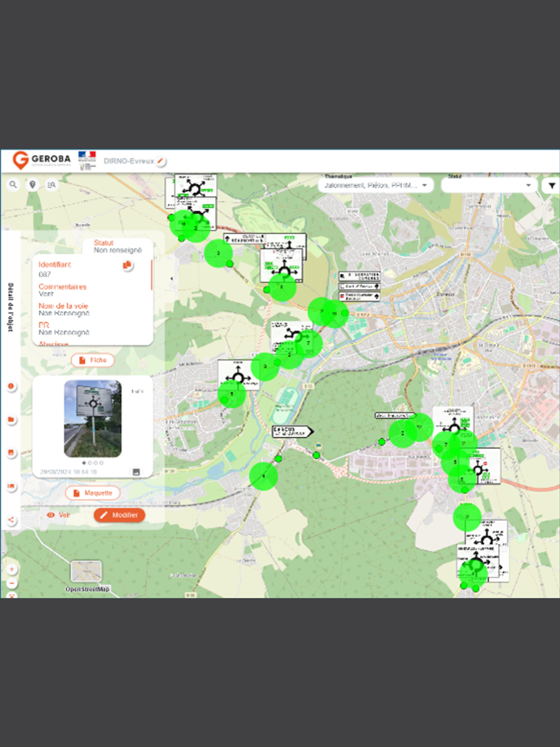Click the magnifier search icon on the map
The height and width of the screenshot is (747, 560).
coord(13,185)
